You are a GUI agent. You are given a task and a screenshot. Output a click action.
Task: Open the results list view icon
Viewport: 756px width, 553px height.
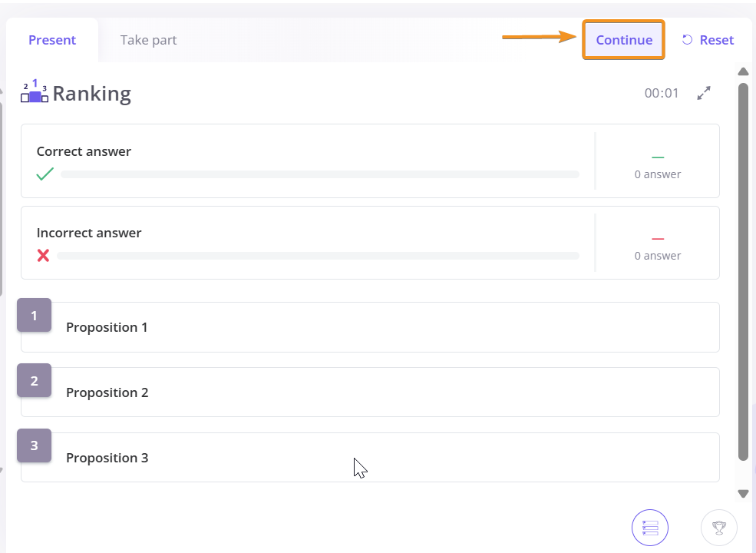pos(650,528)
